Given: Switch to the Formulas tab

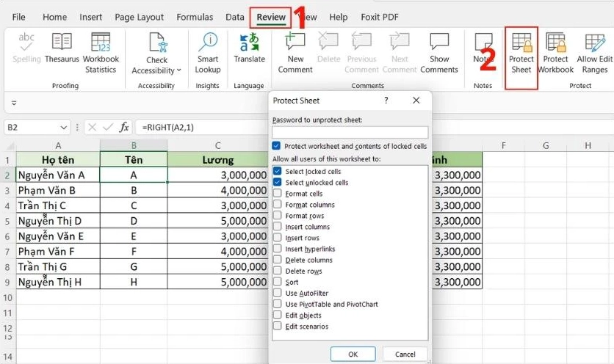Looking at the screenshot, I should 195,17.
